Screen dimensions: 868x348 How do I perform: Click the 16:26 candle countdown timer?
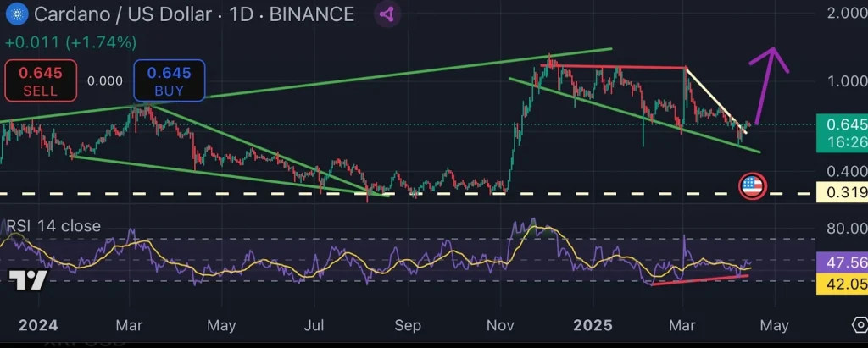pyautogui.click(x=847, y=143)
